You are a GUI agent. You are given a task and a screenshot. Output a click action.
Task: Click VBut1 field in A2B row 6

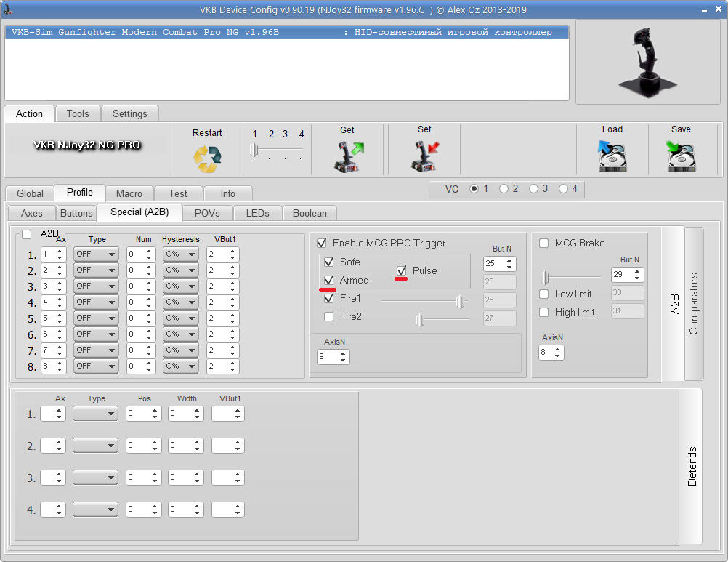[x=223, y=334]
